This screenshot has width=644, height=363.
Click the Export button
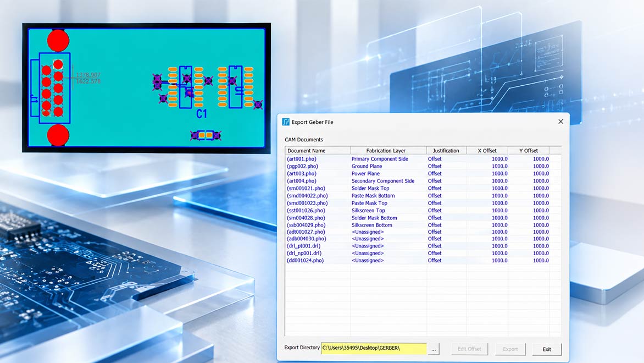point(510,349)
